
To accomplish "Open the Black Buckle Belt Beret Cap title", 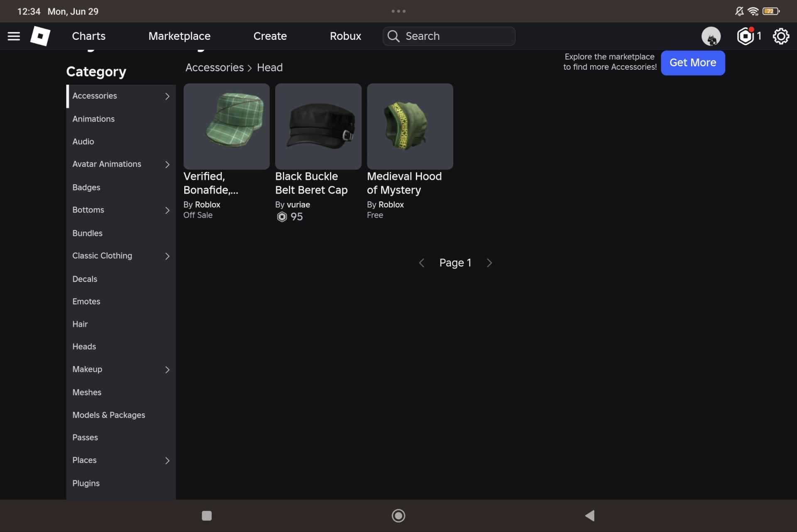I will point(311,183).
